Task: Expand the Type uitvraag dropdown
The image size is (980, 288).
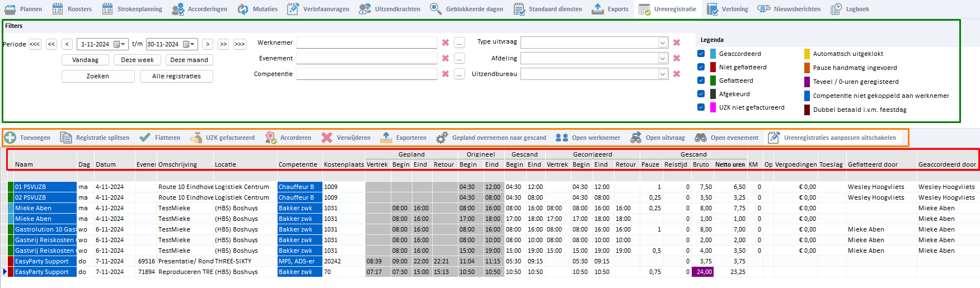Action: [x=663, y=43]
